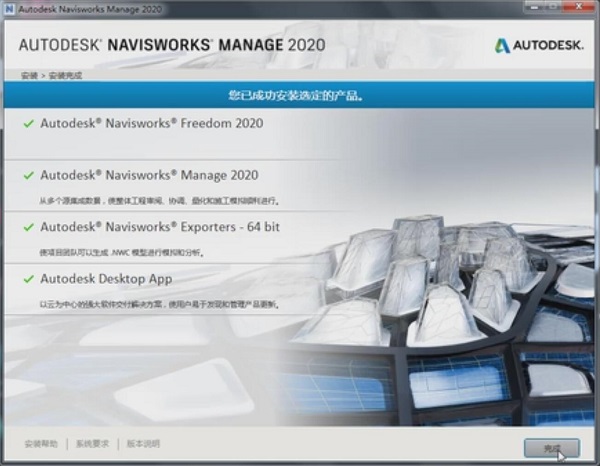This screenshot has height=466, width=600.
Task: Click the Desktop App description line
Action: 159,305
